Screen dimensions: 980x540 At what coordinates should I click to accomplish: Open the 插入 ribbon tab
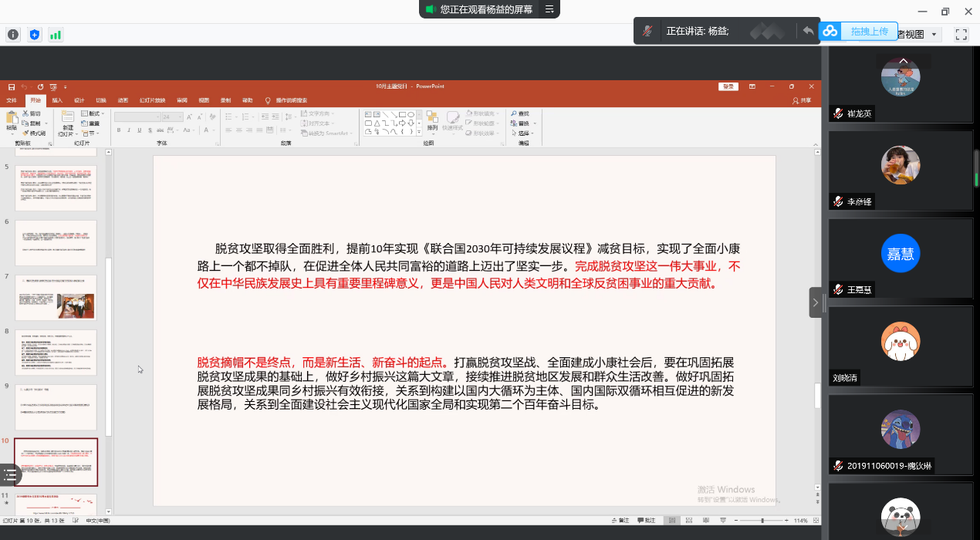(x=58, y=100)
